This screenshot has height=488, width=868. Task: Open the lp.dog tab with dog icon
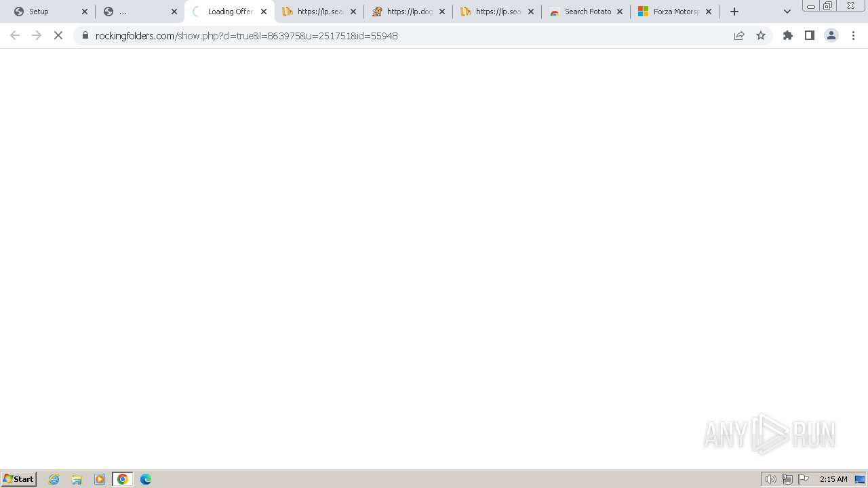(408, 12)
